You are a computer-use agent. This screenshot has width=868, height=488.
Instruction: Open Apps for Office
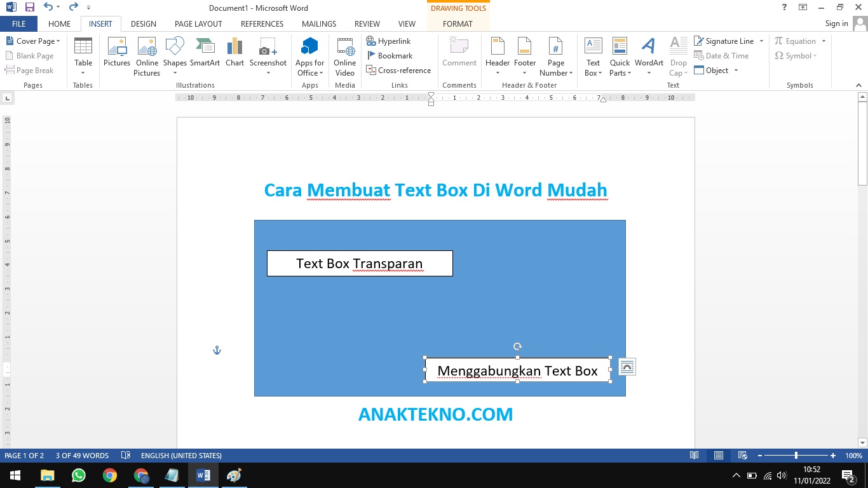309,57
